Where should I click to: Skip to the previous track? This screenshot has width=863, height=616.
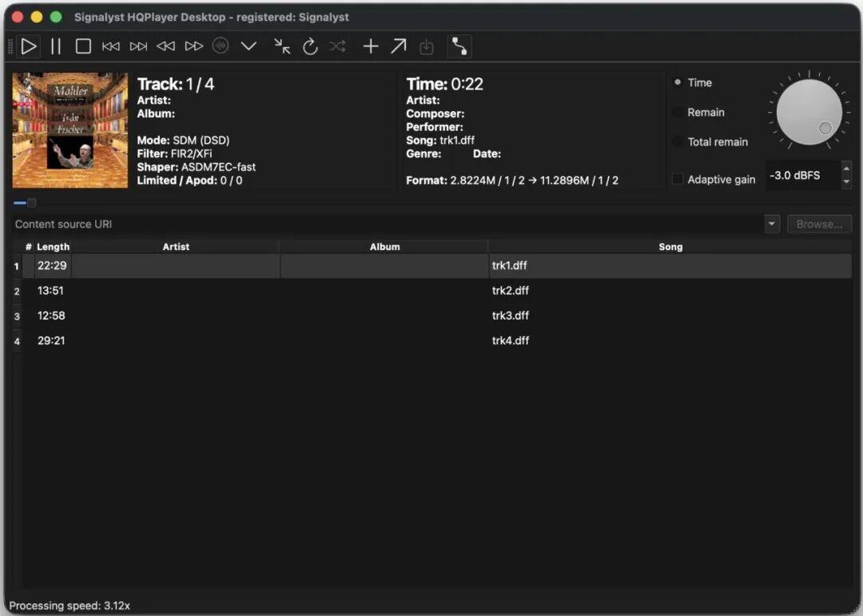(x=110, y=46)
